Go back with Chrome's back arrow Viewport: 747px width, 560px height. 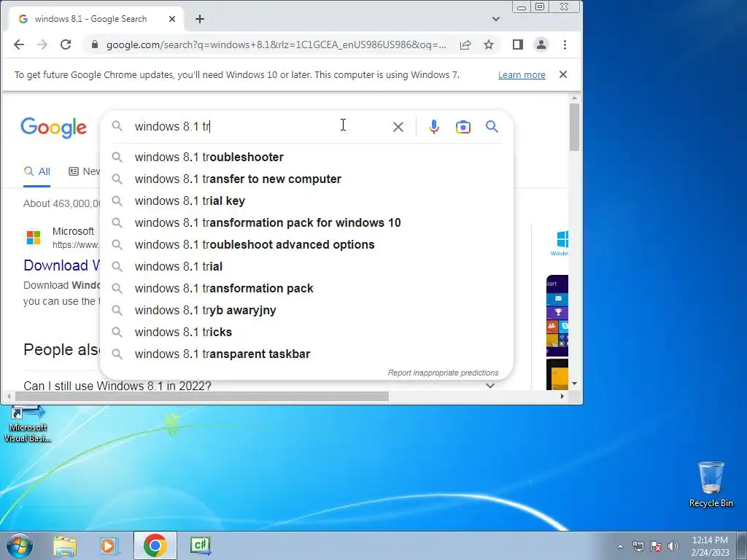click(19, 44)
